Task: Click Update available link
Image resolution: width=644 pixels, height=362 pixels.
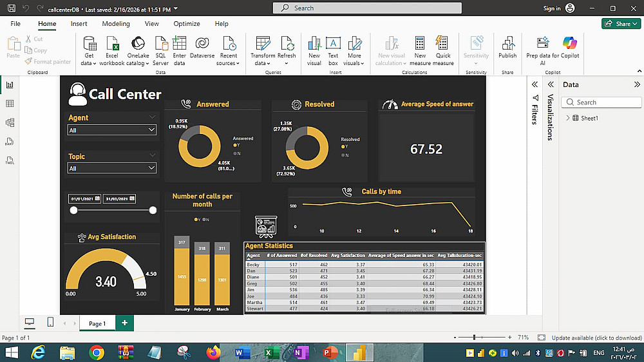Action: click(596, 338)
